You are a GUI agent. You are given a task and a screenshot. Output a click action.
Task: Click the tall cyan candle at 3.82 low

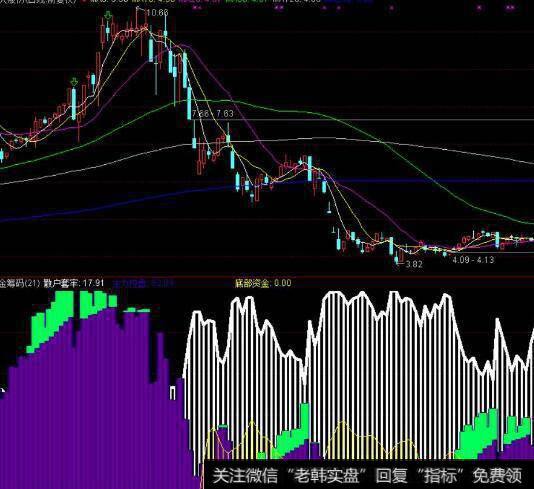pos(391,246)
